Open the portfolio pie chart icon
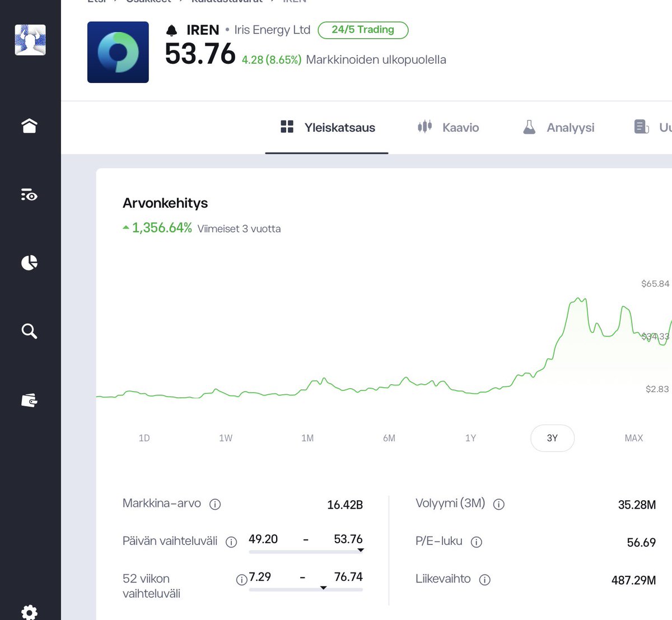Screen dimensions: 672x620 pos(29,263)
